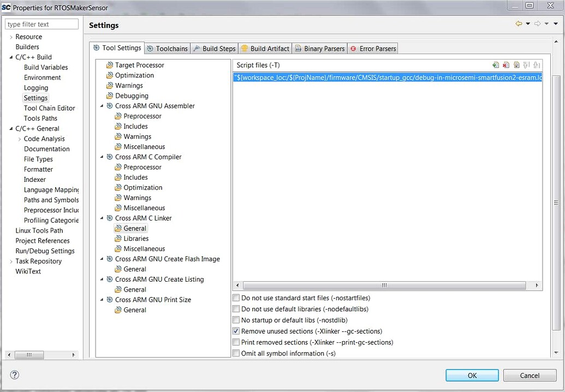Click the filter text input field
The height and width of the screenshot is (392, 565).
pyautogui.click(x=41, y=24)
